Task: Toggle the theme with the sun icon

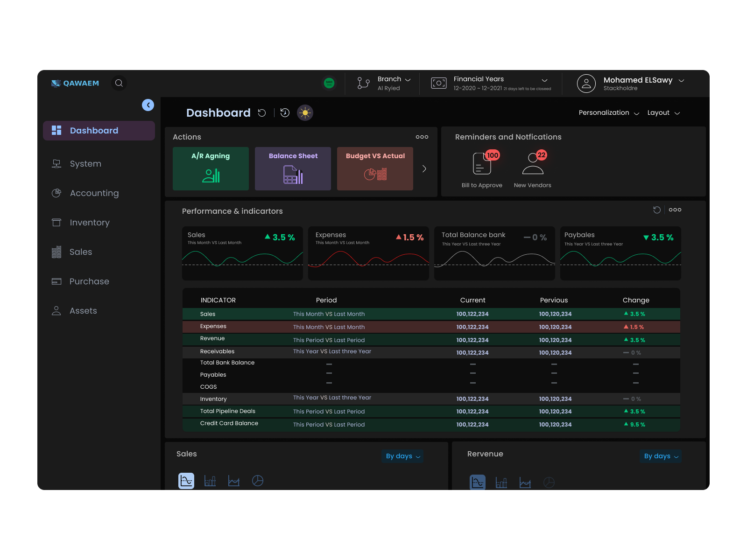Action: (305, 112)
